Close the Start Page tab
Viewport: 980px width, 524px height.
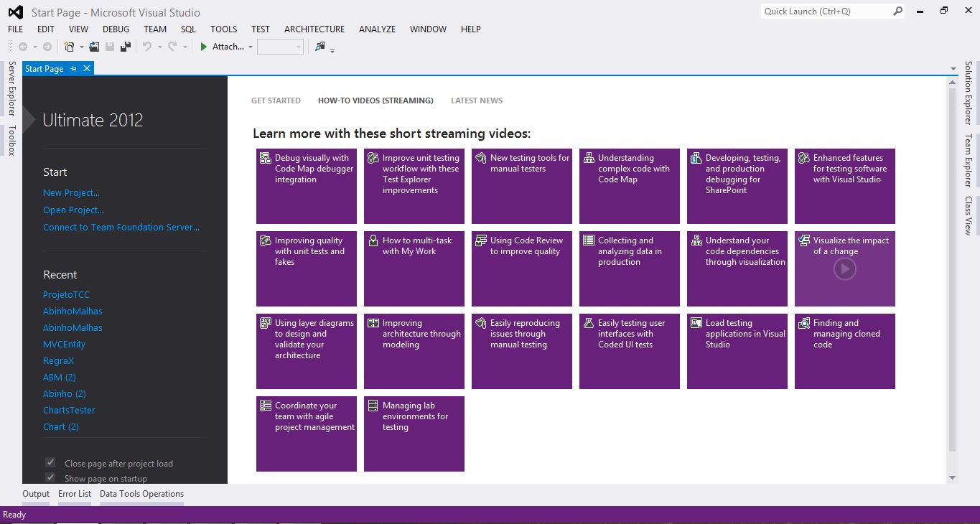pos(87,68)
